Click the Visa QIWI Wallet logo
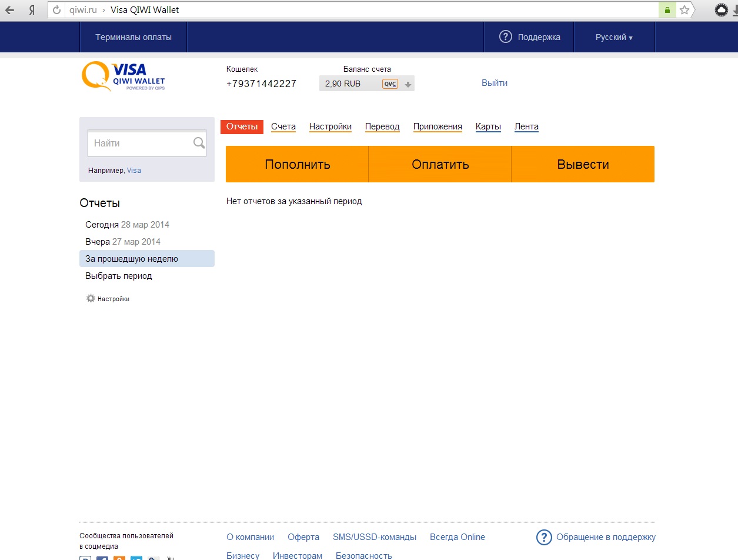This screenshot has height=560, width=738. click(x=123, y=77)
